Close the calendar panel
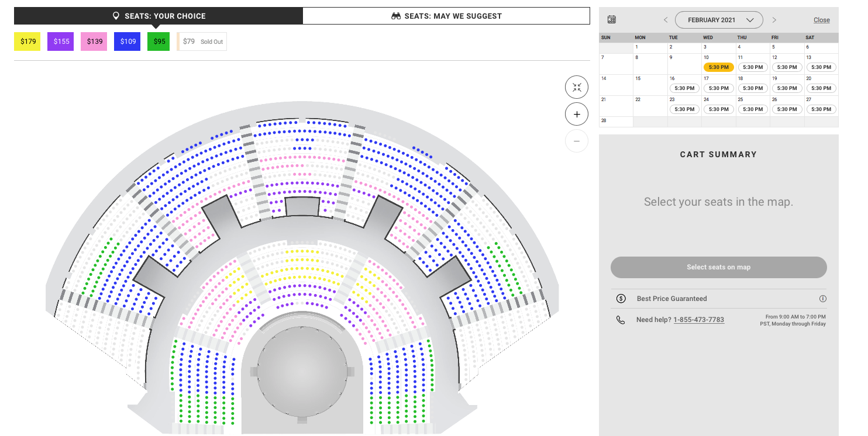The width and height of the screenshot is (868, 436). (821, 20)
